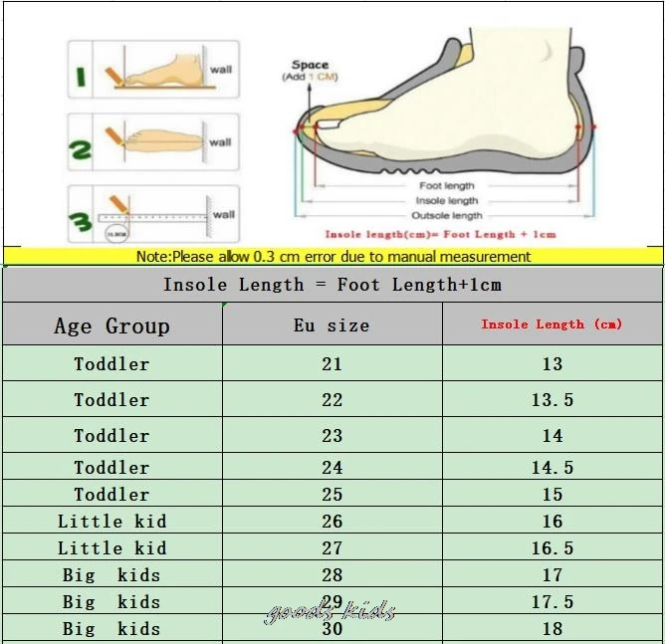The width and height of the screenshot is (665, 644).
Task: Click the Toddler cell in the size 23 row
Action: coord(112,435)
